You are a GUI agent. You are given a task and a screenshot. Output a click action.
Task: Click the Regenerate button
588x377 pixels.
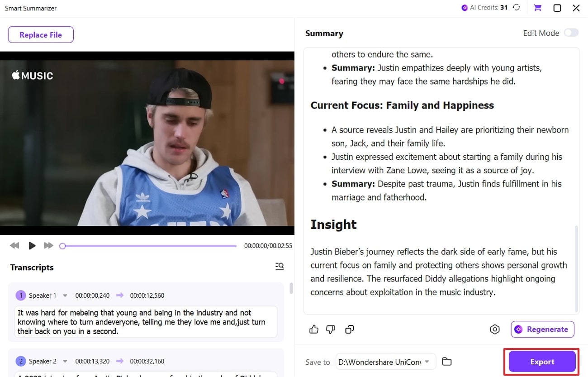pyautogui.click(x=542, y=329)
